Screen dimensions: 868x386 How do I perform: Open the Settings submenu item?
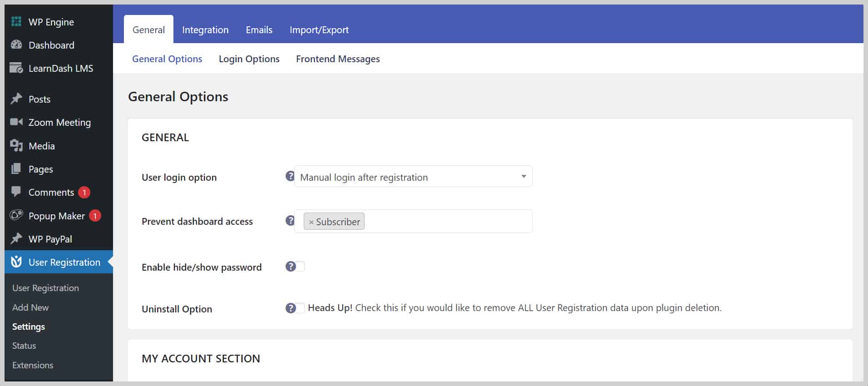pyautogui.click(x=29, y=327)
